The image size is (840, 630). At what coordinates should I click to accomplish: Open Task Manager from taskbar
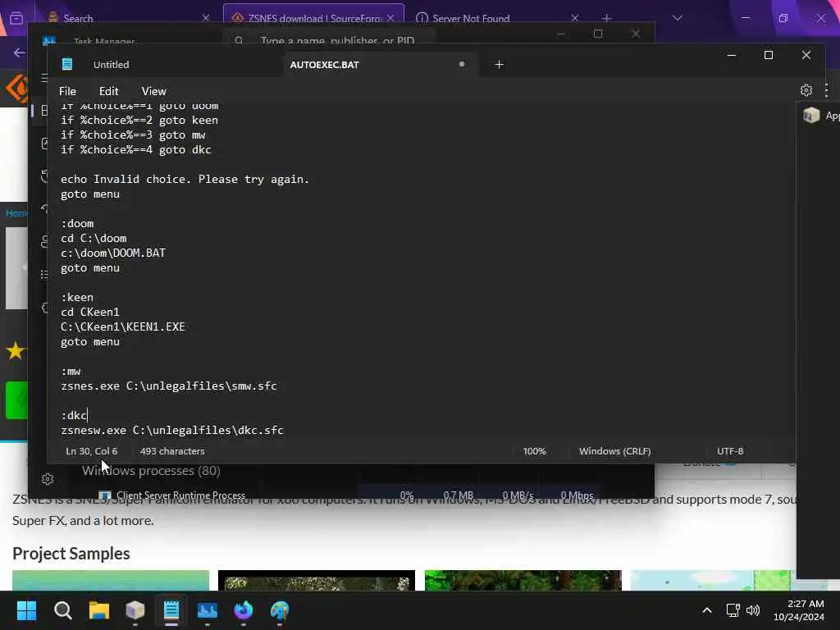pyautogui.click(x=208, y=610)
